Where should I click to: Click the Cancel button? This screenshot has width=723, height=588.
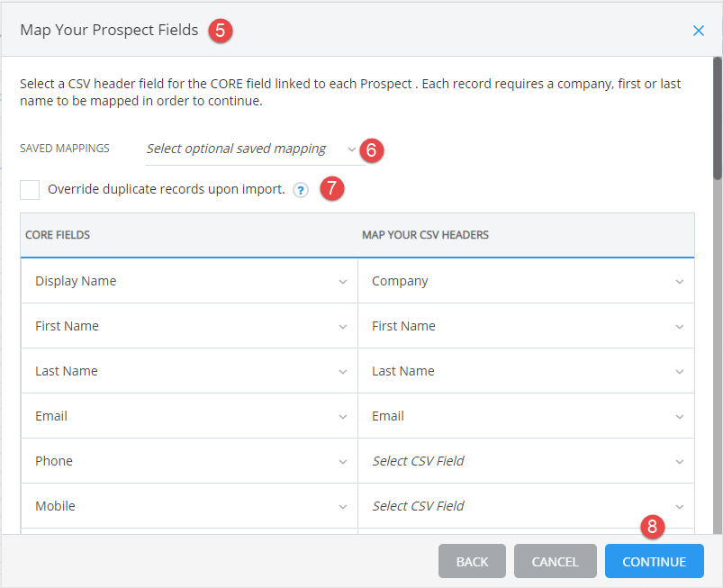(556, 561)
